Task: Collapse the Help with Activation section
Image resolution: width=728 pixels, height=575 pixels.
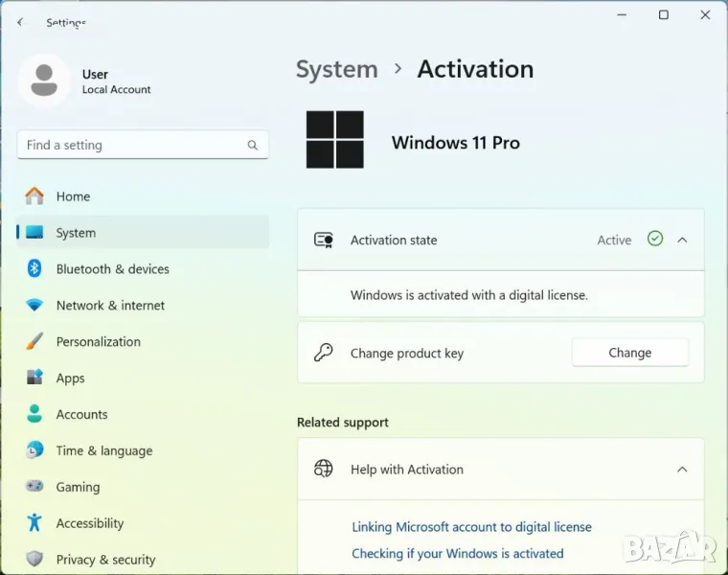Action: click(682, 470)
